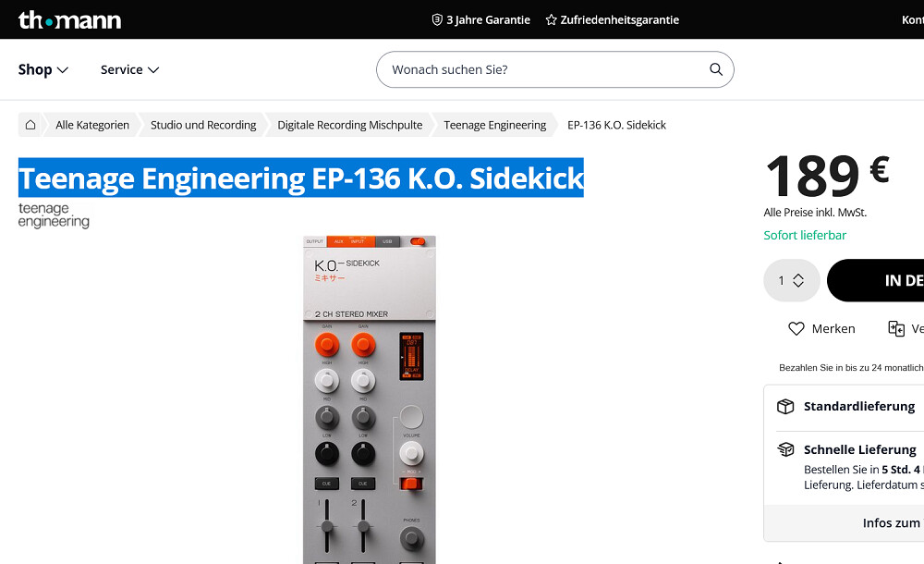Go to home breadcrumb icon

[30, 125]
